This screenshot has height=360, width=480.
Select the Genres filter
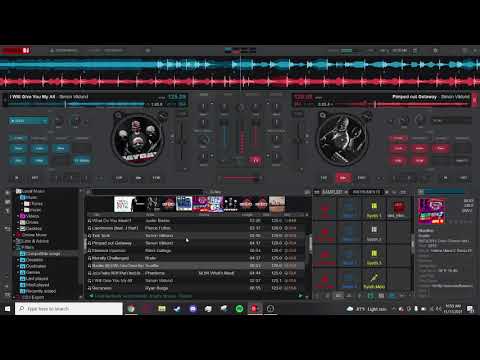30,272
